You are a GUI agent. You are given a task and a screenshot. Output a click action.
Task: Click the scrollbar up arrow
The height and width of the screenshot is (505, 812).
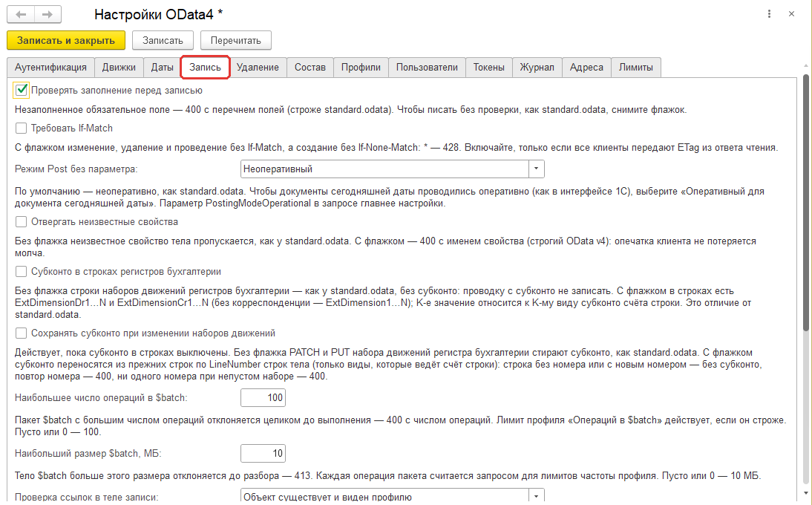[806, 66]
